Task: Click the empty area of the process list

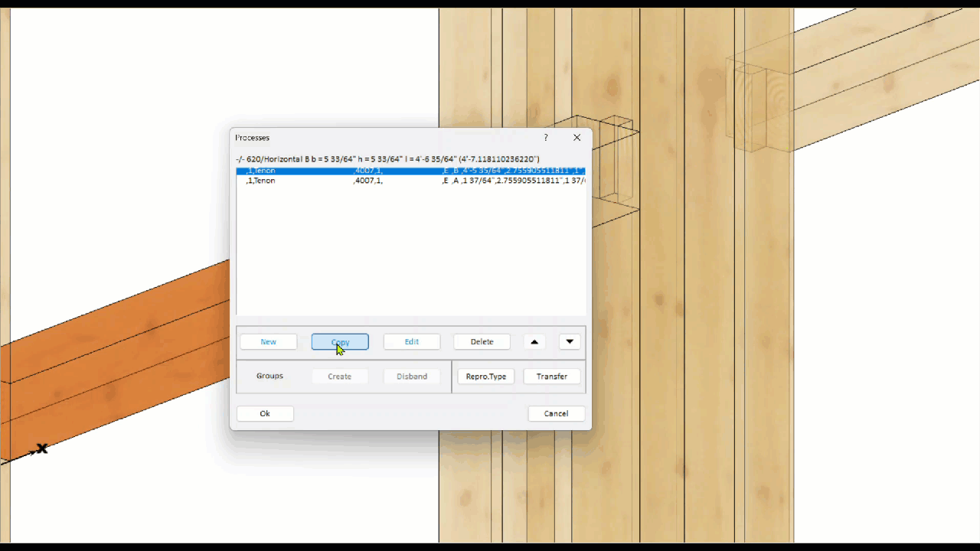Action: 410,253
